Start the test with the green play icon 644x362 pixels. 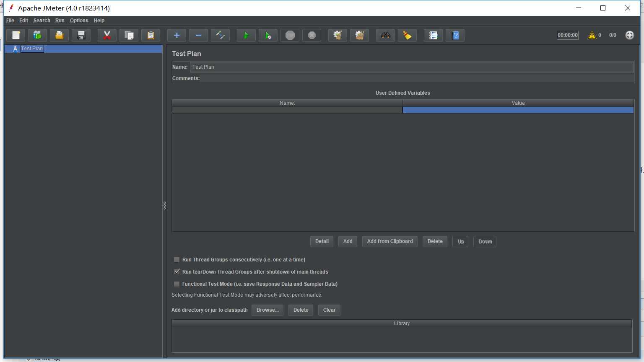(x=246, y=36)
